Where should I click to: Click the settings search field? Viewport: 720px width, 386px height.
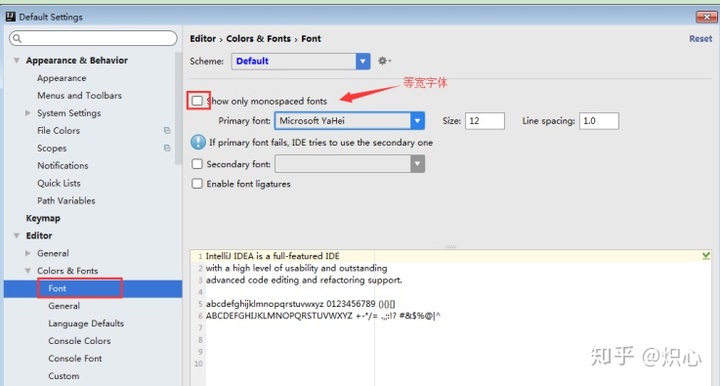93,38
